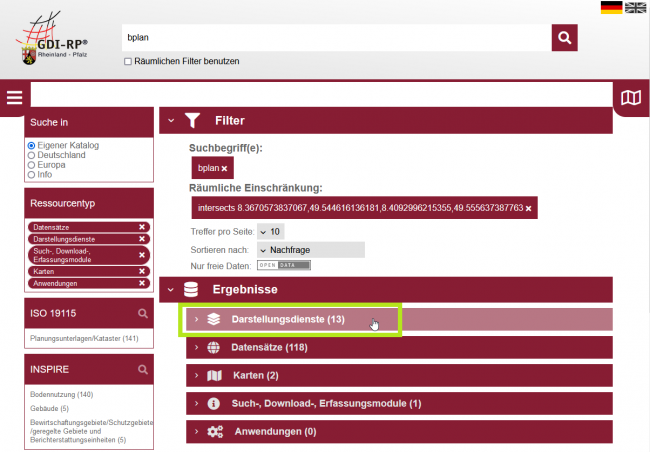The height and width of the screenshot is (452, 650).
Task: Click the bplan search field
Action: [337, 38]
